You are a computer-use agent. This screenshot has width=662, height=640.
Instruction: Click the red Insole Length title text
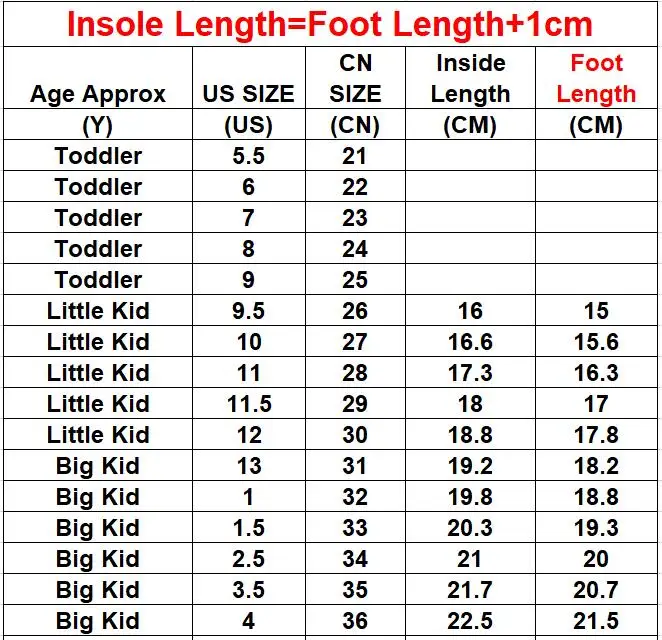point(330,25)
